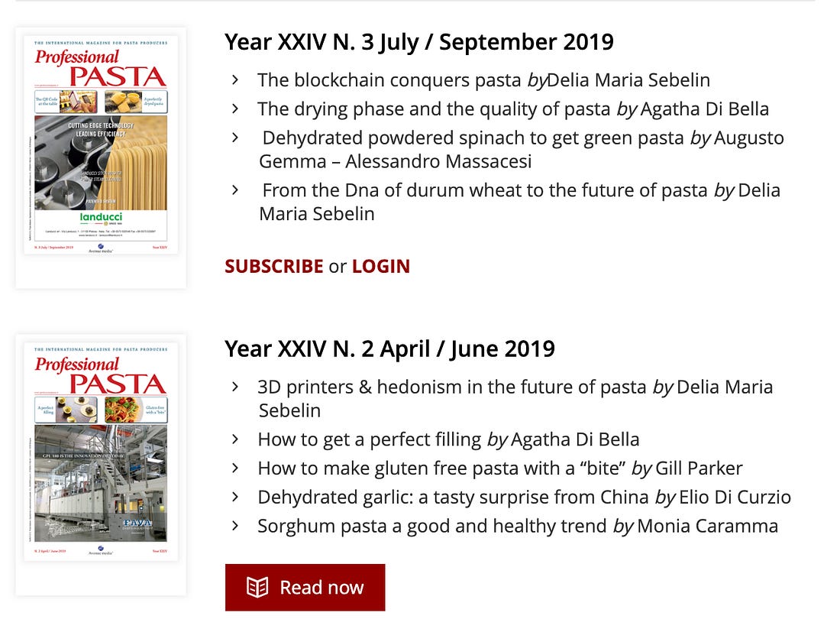The image size is (840, 632).
Task: Click the SUBSCRIBE link
Action: point(273,267)
